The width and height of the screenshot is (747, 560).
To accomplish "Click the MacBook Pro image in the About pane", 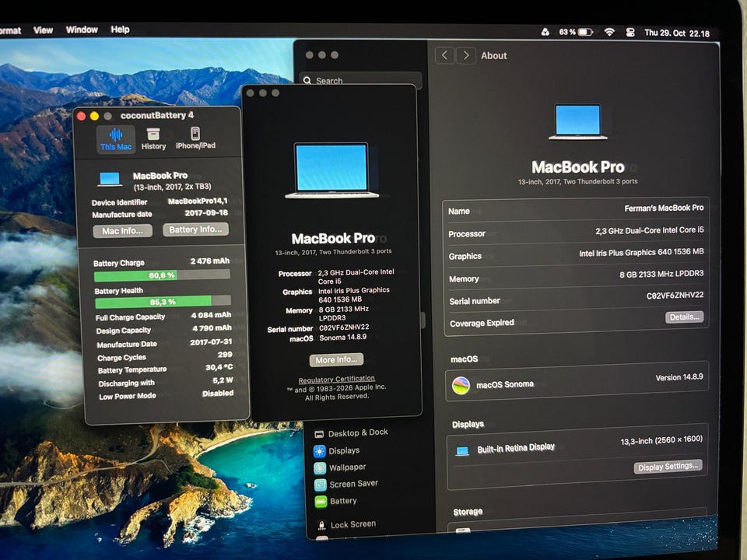I will 578,122.
